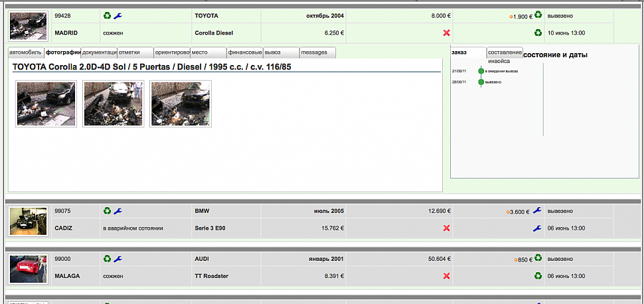Click the blue wrench next to order 99000
644x304 pixels.
(x=118, y=259)
